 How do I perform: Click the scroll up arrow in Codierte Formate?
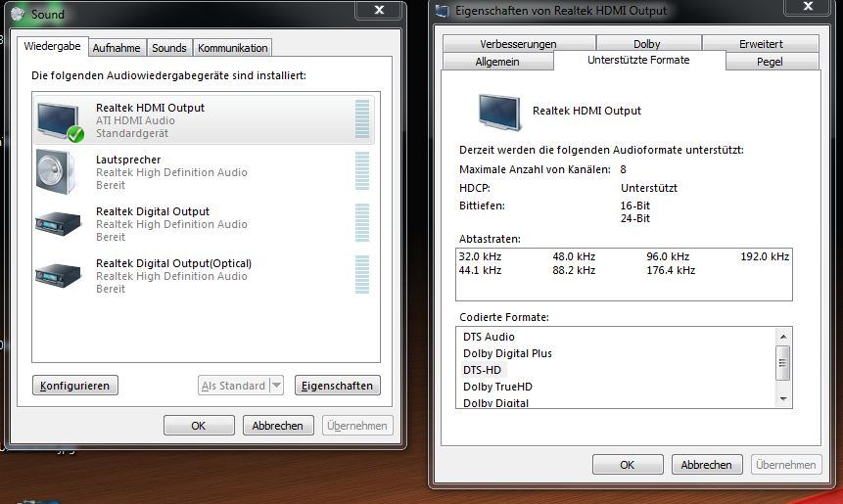[x=783, y=337]
